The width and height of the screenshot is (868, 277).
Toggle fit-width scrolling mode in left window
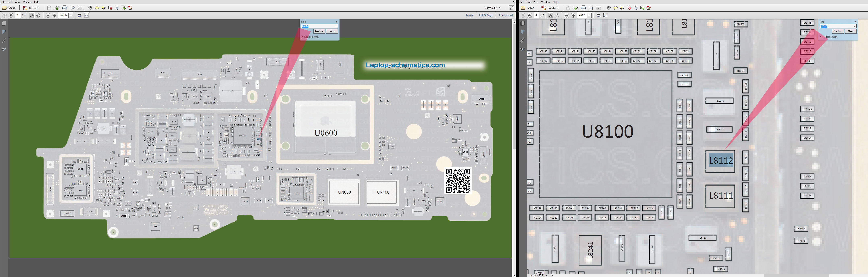(80, 15)
